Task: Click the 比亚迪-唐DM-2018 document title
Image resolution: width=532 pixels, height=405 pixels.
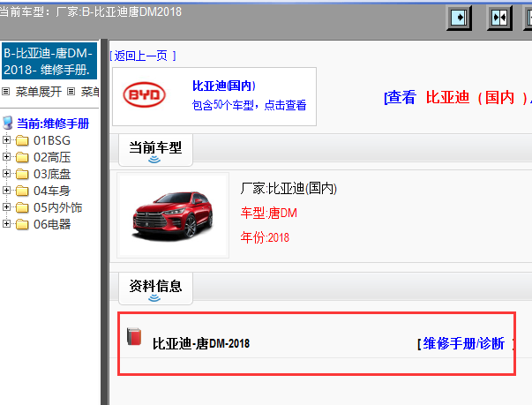Action: 201,343
